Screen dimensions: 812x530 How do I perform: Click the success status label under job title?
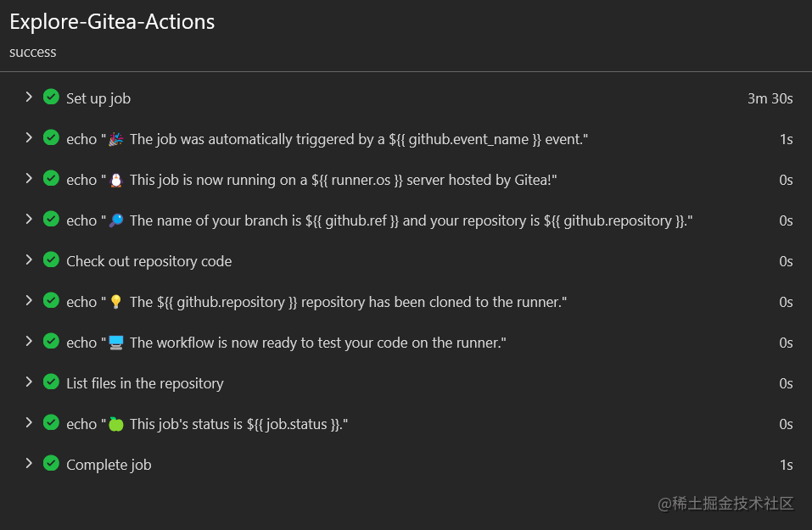click(x=32, y=53)
